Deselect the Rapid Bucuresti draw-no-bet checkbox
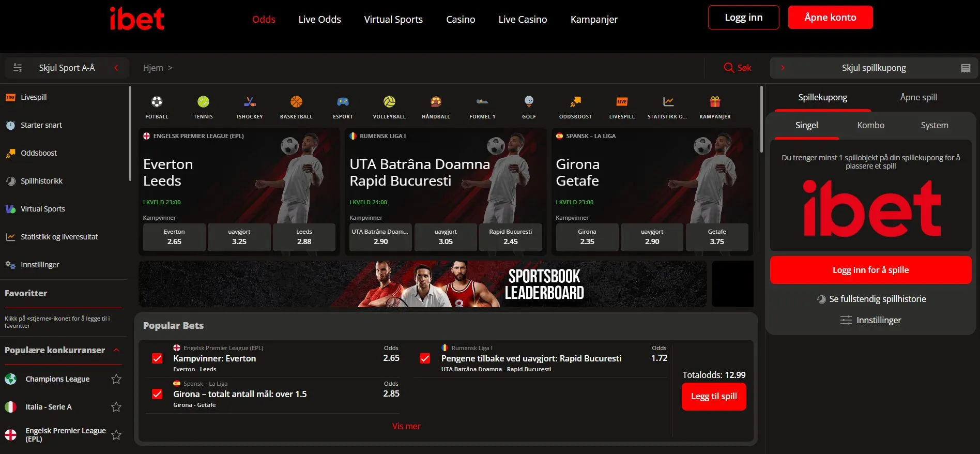 425,358
